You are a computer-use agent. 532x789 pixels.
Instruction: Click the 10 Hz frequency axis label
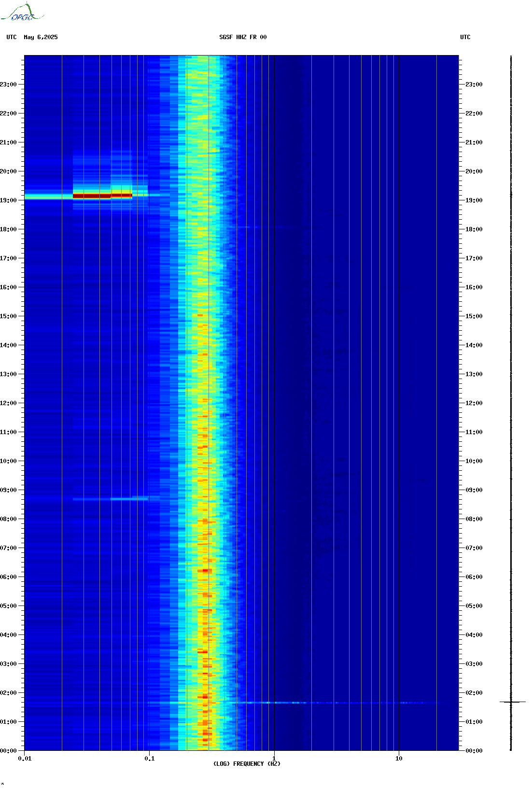pos(399,759)
